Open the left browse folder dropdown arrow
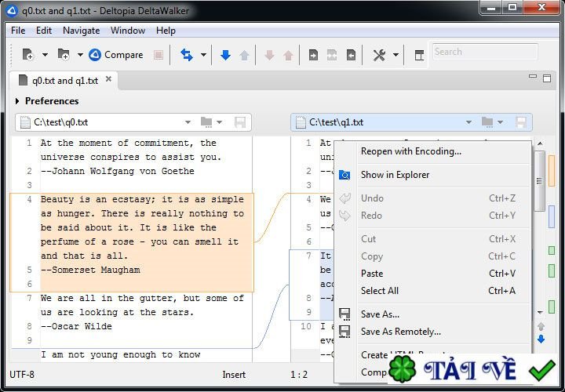The image size is (565, 392). coord(219,122)
